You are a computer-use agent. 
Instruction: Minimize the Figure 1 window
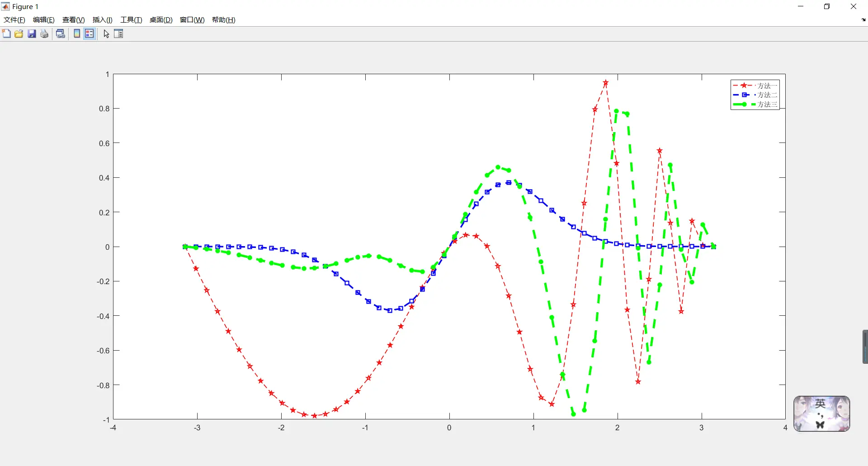coord(801,6)
